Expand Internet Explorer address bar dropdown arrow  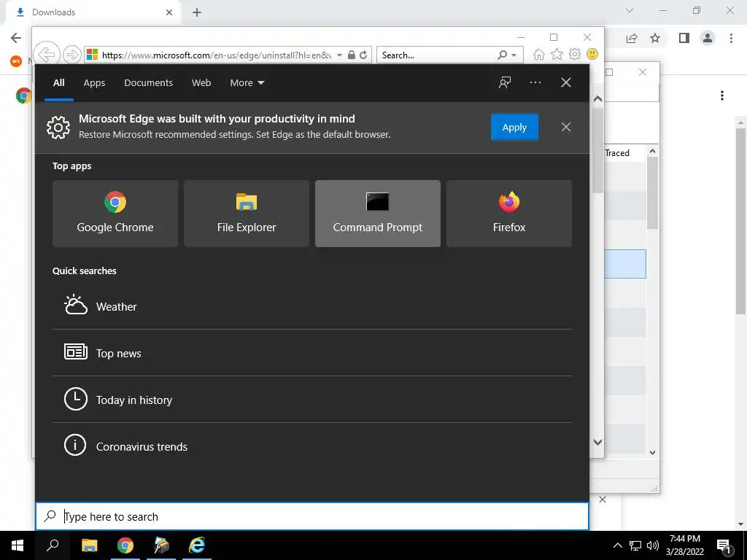tap(339, 55)
